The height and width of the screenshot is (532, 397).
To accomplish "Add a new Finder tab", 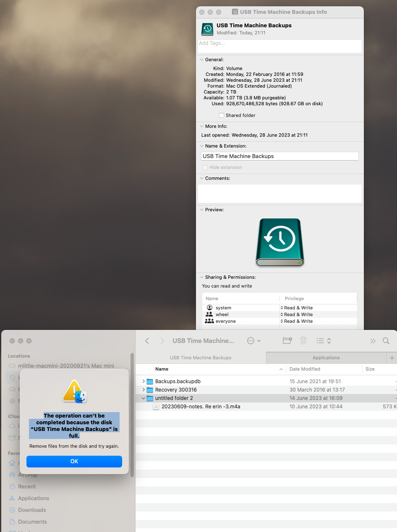I will click(x=392, y=358).
